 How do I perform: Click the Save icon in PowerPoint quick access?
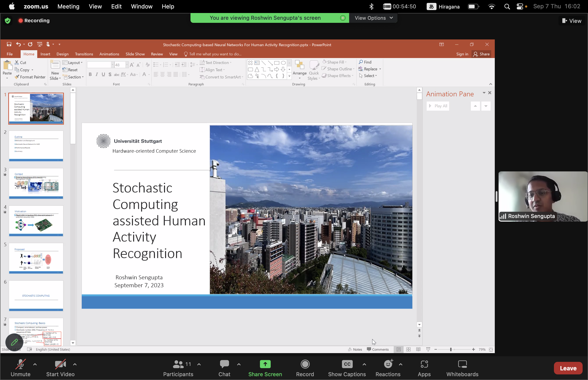tap(9, 44)
